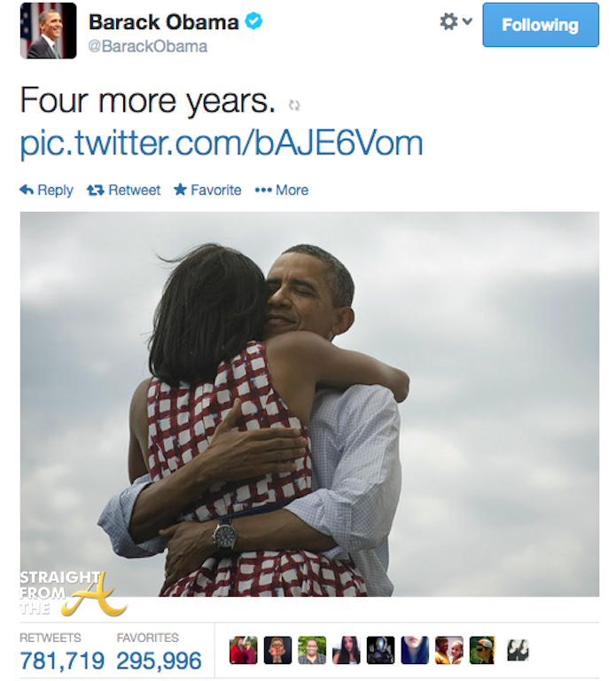Open Barack Obama's profile avatar
The image size is (616, 681).
[48, 30]
